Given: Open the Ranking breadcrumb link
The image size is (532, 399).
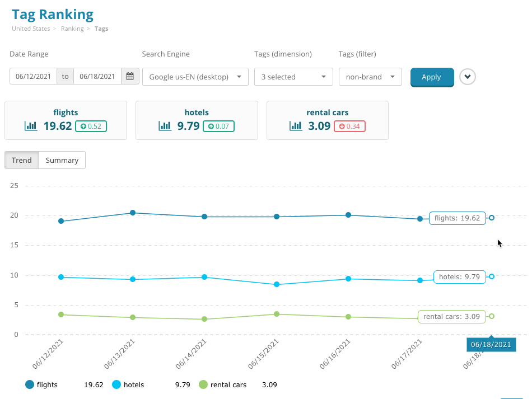Looking at the screenshot, I should (72, 29).
